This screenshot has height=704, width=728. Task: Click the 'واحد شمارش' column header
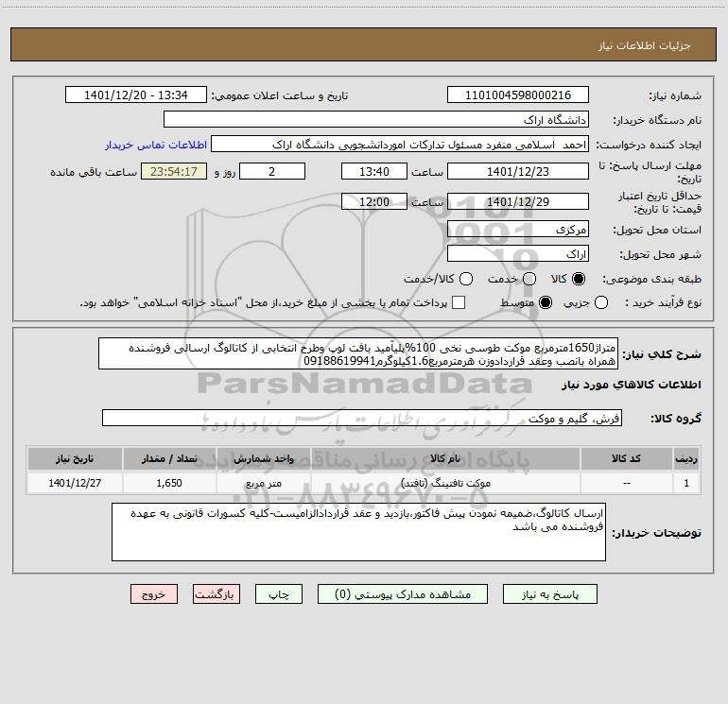coord(263,458)
